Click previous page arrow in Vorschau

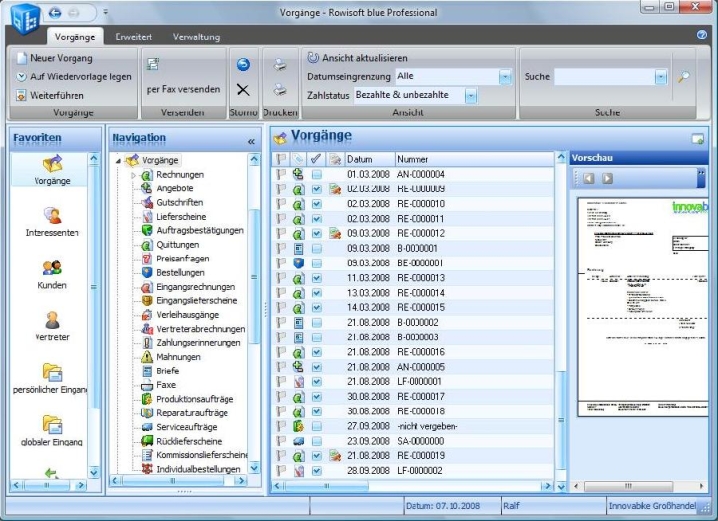tap(589, 179)
